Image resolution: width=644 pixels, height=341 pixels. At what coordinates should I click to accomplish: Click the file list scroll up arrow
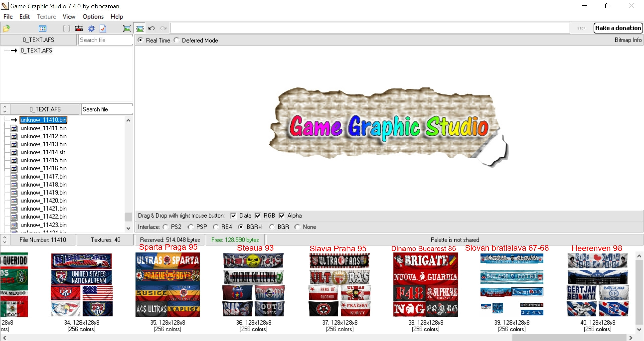(128, 121)
